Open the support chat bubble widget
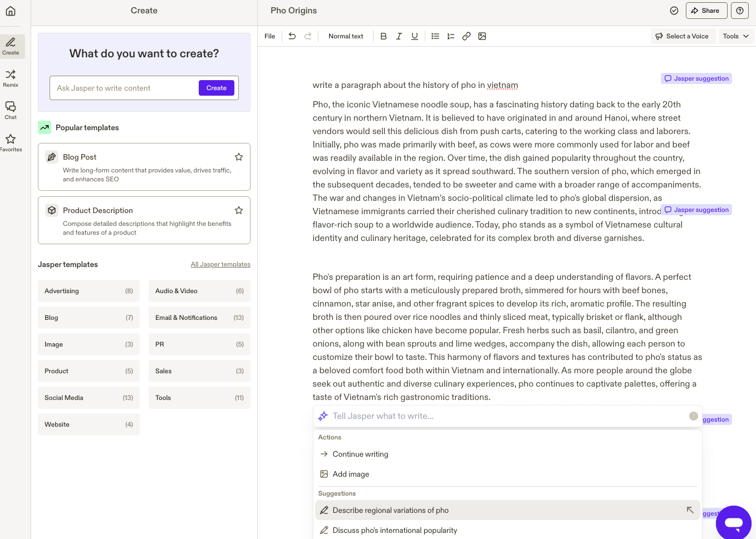The image size is (756, 539). pos(734,523)
